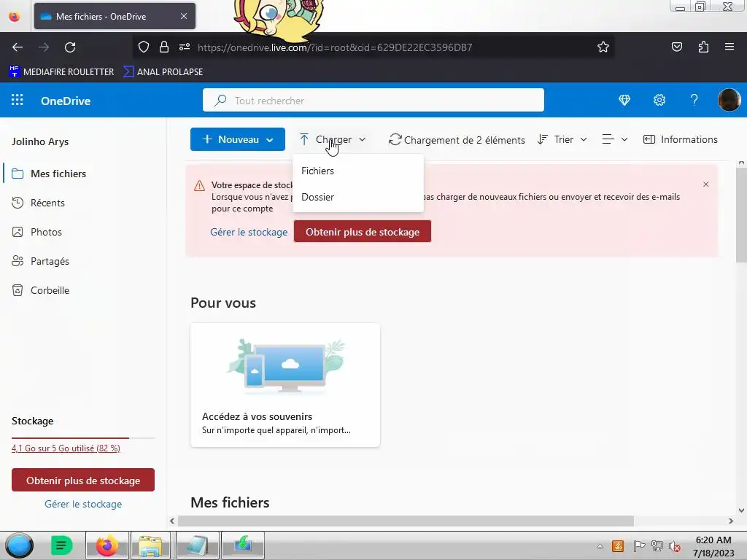Click the Firefox taskbar icon
The height and width of the screenshot is (560, 747).
[x=107, y=545]
